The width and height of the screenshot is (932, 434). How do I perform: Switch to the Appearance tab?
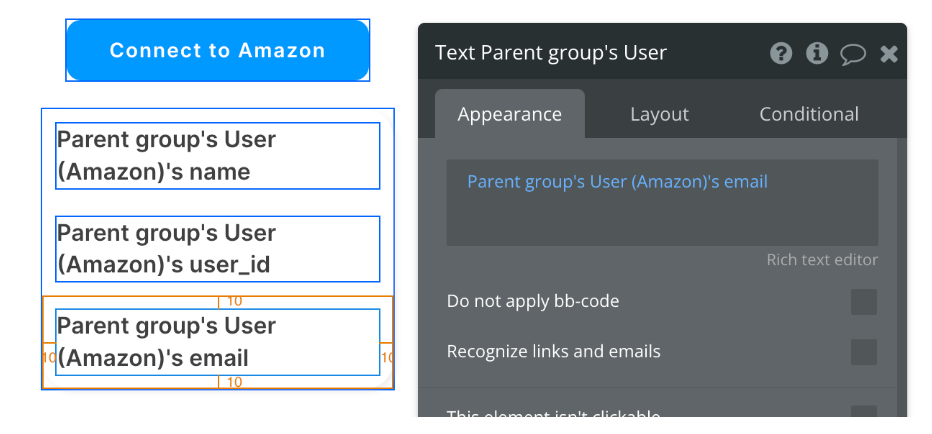[x=509, y=114]
